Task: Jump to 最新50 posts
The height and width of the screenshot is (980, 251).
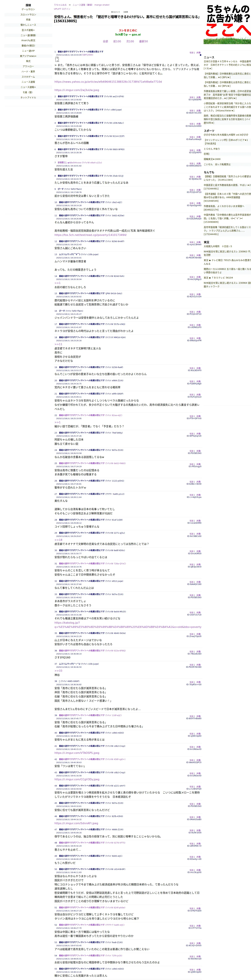Action: coord(144,41)
